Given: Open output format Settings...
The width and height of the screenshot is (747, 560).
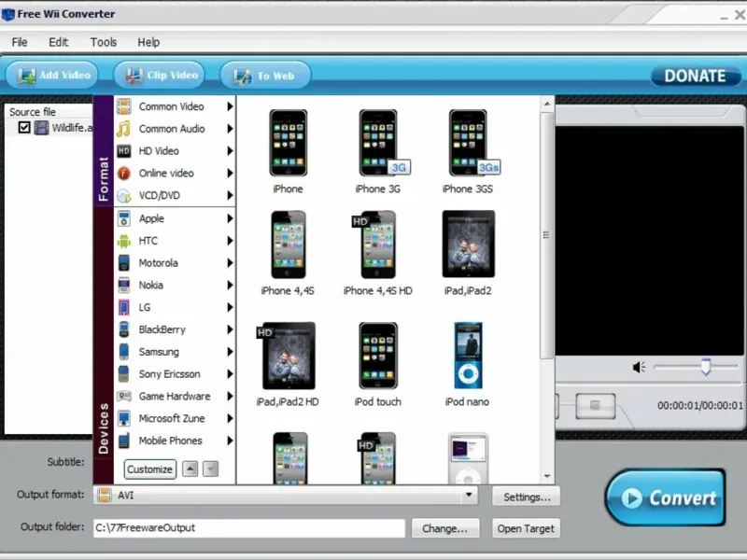Looking at the screenshot, I should (527, 497).
